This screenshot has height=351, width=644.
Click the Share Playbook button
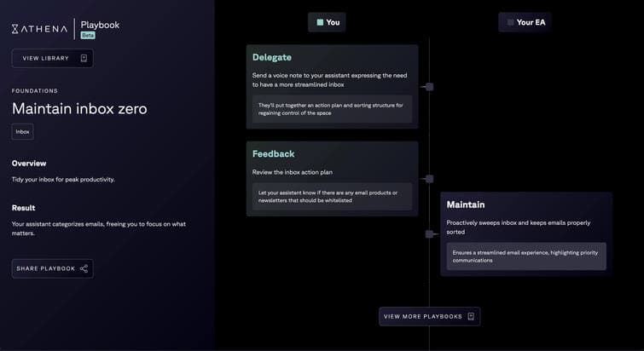(x=53, y=268)
